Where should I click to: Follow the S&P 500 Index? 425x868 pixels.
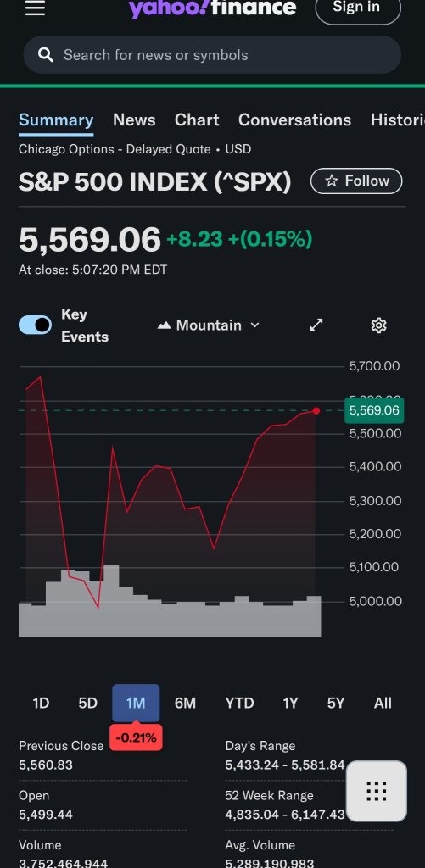pyautogui.click(x=356, y=181)
